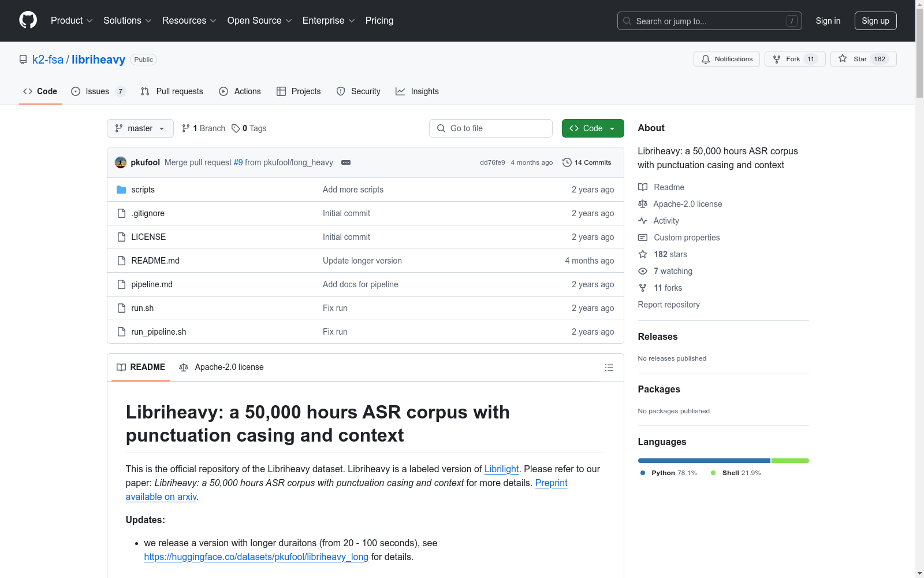Click the tag icon next to 0 Tags
Viewport: 924px width, 578px height.
point(236,128)
